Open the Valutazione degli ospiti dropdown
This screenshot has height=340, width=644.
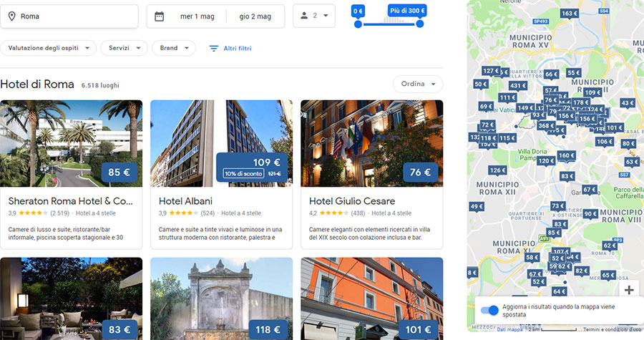pos(49,48)
